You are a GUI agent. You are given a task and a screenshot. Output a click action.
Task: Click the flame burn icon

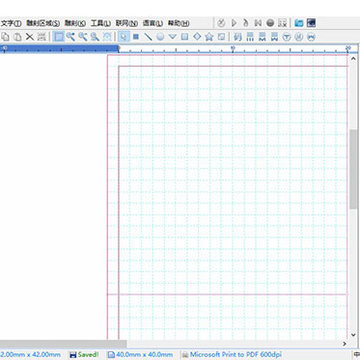246,23
